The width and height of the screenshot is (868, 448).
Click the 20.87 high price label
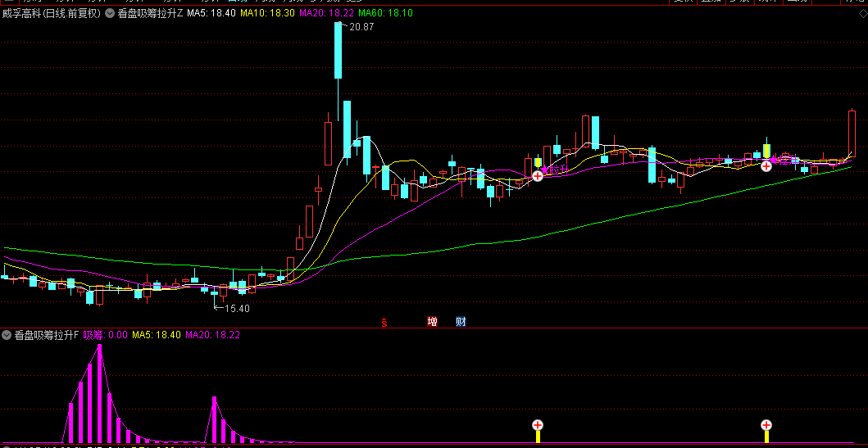pos(362,26)
